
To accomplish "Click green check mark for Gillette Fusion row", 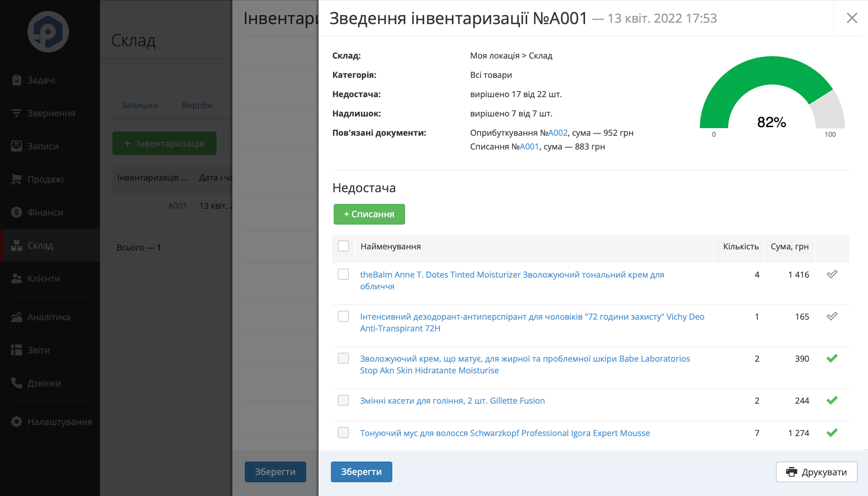I will click(x=832, y=400).
